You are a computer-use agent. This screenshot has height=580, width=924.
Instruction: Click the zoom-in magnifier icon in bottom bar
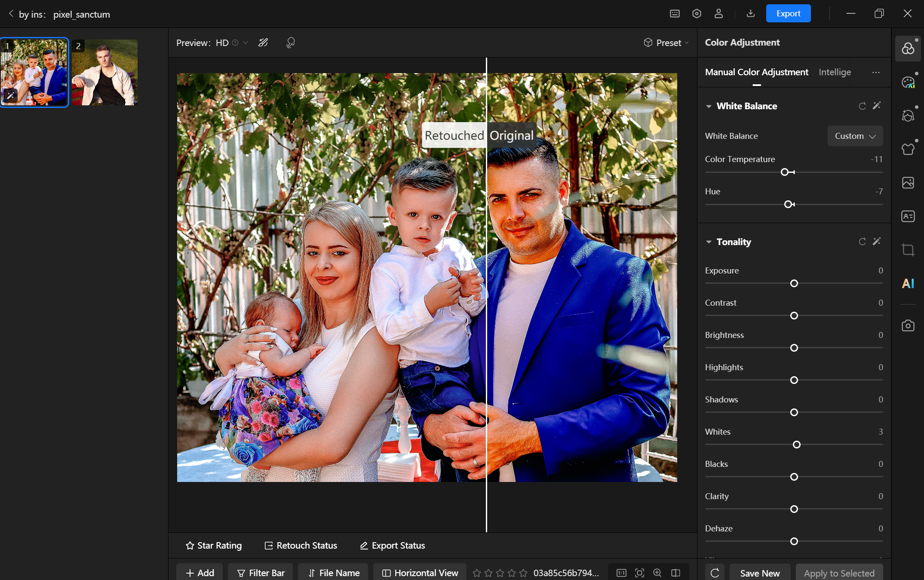(657, 573)
